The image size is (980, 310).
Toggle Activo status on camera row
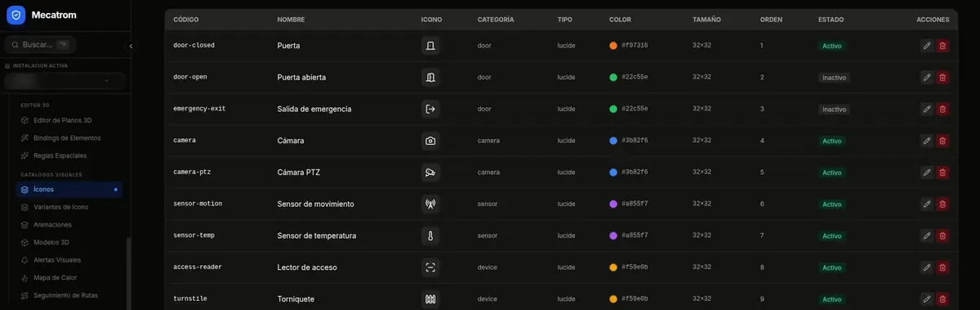pyautogui.click(x=831, y=142)
